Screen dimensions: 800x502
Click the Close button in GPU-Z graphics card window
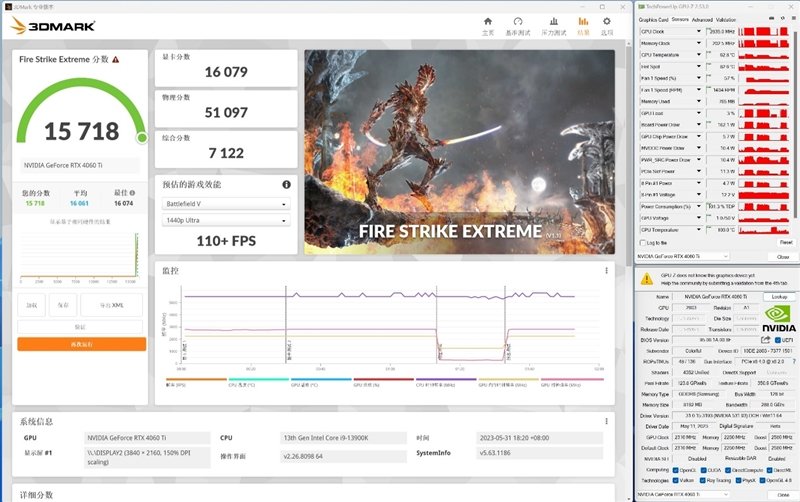(x=783, y=494)
